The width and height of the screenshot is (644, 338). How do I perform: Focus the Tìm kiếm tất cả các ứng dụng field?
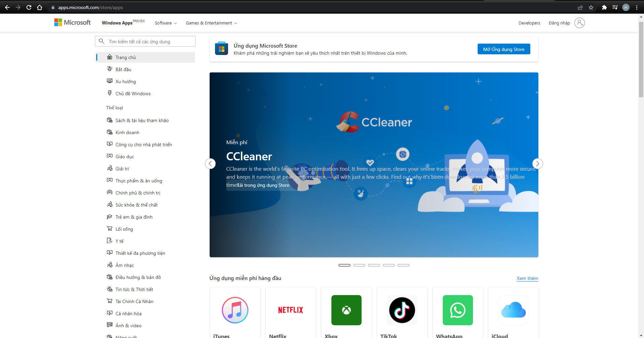pyautogui.click(x=145, y=41)
